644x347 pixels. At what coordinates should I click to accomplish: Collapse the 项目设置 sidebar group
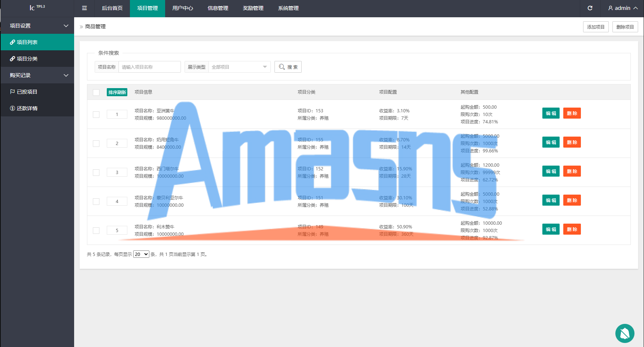pos(37,26)
